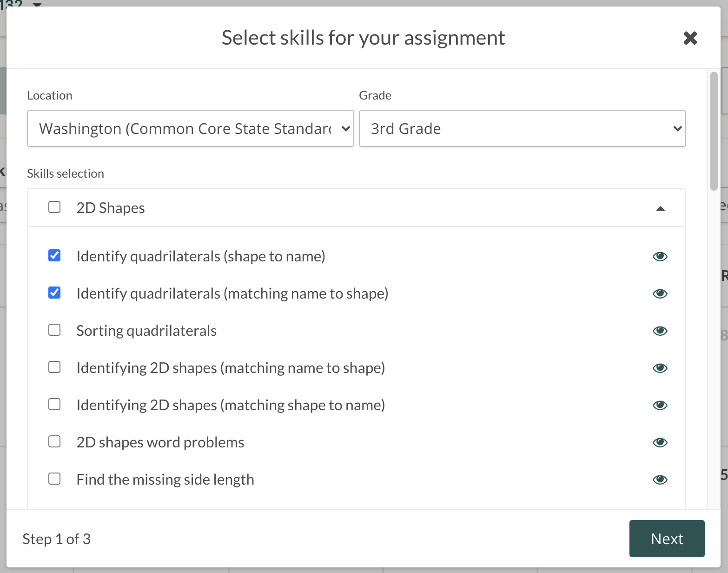Tick 'Identifying 2D shapes (matching shape to name)' checkbox
This screenshot has width=728, height=573.
click(54, 404)
